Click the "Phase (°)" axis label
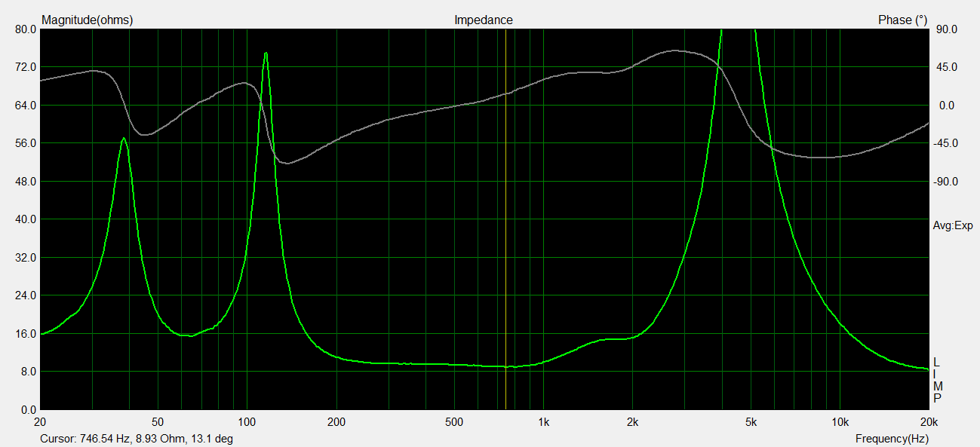This screenshot has width=980, height=447. click(x=902, y=20)
